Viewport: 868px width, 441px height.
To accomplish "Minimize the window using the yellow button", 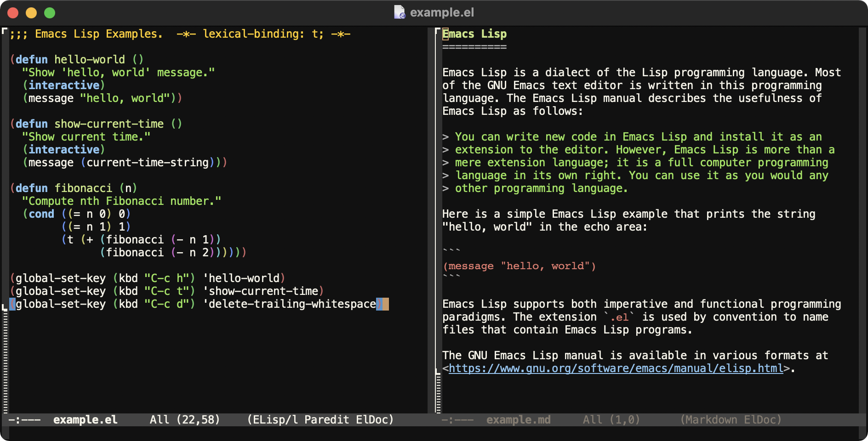I will pos(31,13).
